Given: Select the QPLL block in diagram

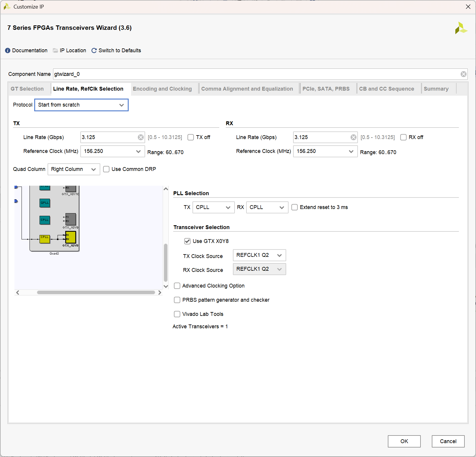Looking at the screenshot, I should tap(45, 203).
